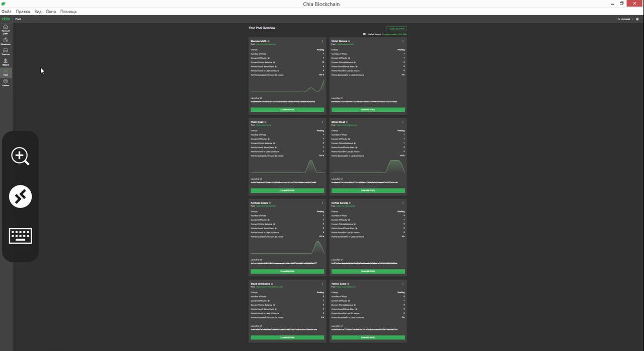Viewport: 644px width, 351px height.
Task: Click Current Difficulty help icon in Plum Quail
Action: click(269, 139)
